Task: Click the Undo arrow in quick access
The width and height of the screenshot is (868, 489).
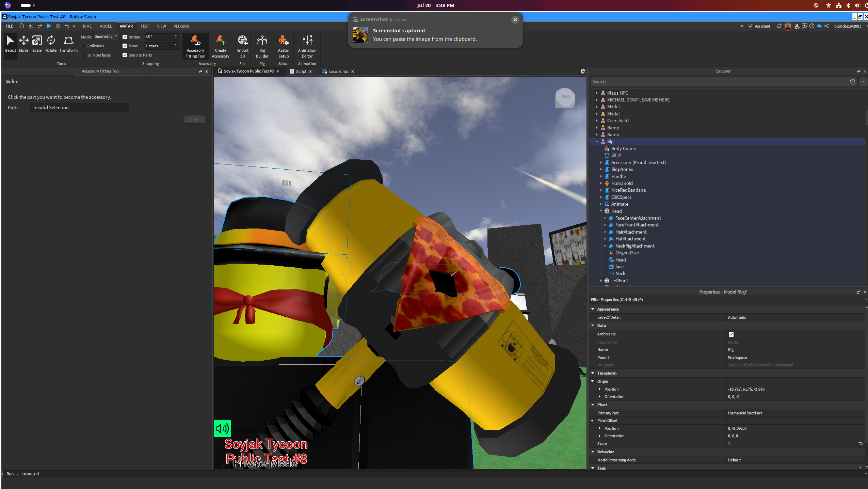Action: click(x=67, y=26)
